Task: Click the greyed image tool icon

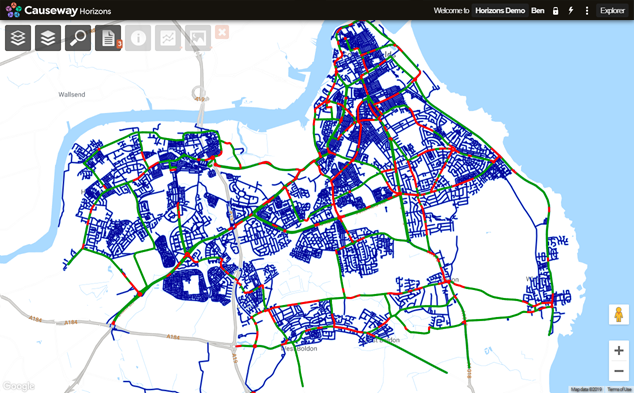Action: click(198, 38)
